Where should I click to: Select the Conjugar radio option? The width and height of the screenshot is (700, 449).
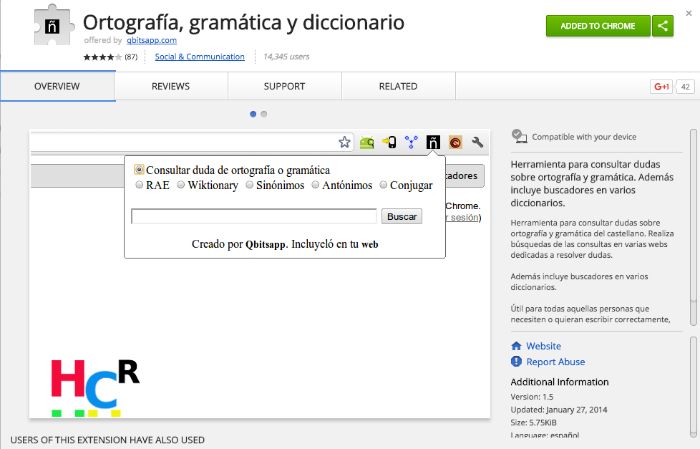coord(383,185)
